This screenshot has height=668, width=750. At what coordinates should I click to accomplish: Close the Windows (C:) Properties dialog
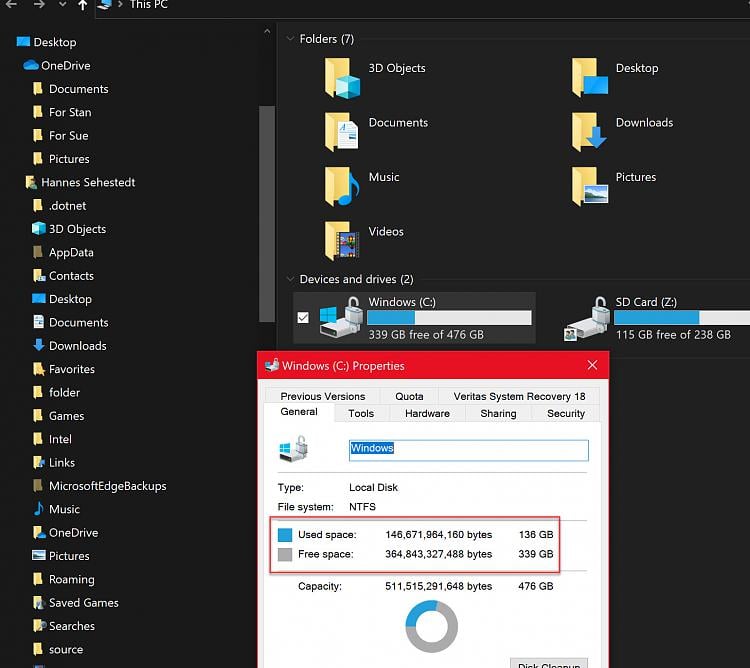[x=592, y=365]
